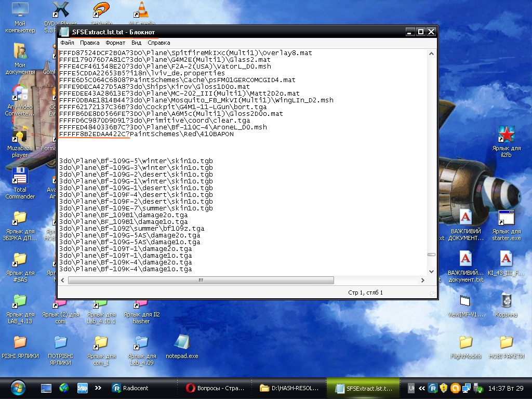Open Muzabaza player desktop icon

pyautogui.click(x=20, y=141)
